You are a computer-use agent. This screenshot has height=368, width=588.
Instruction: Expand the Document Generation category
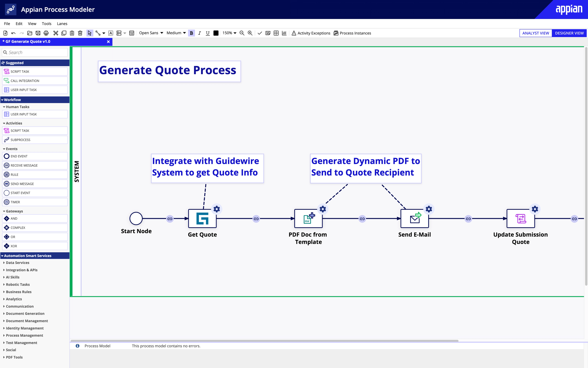point(24,313)
